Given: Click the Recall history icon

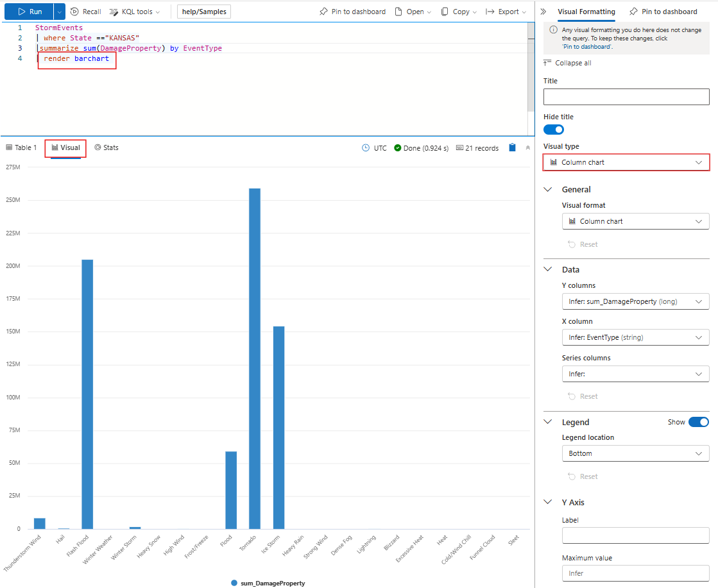Looking at the screenshot, I should (74, 12).
